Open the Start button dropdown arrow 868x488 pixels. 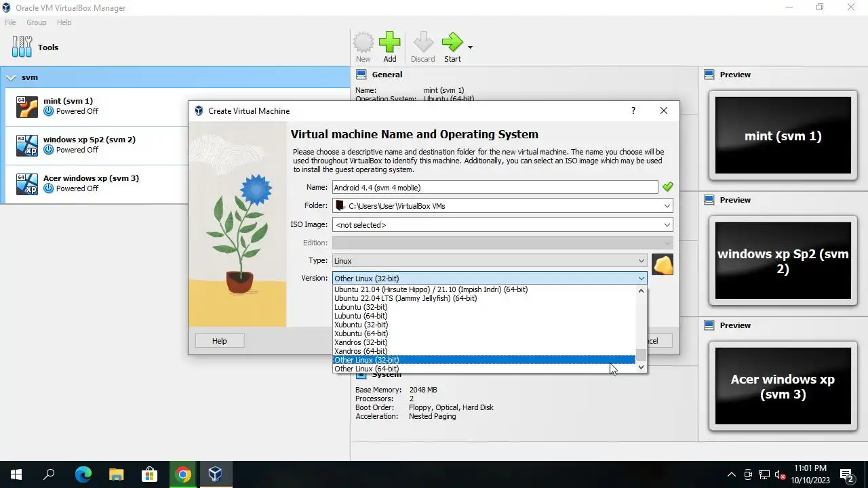click(470, 47)
